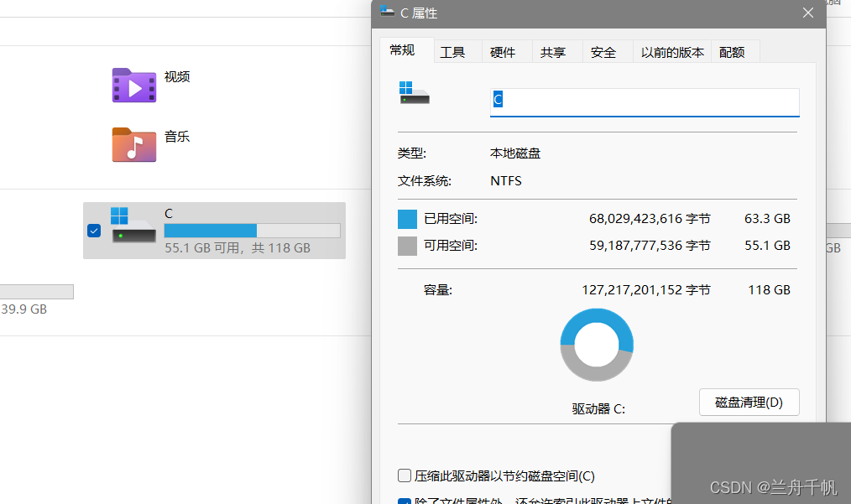851x504 pixels.
Task: Click the NTFS file system value
Action: (506, 180)
